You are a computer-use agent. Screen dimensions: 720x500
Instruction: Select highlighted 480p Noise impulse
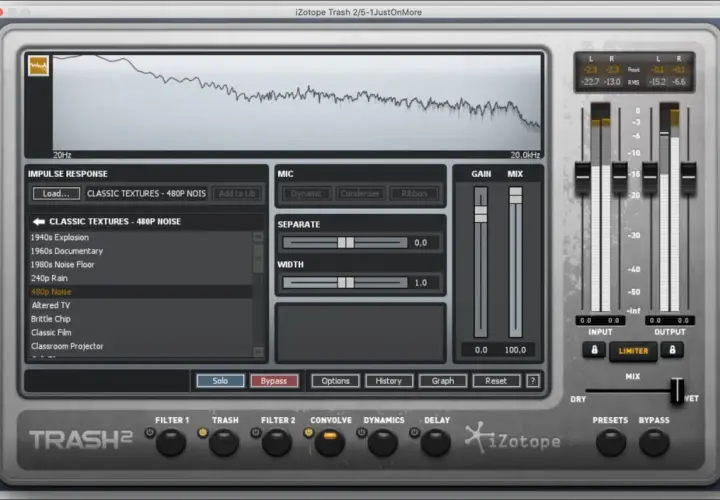141,292
